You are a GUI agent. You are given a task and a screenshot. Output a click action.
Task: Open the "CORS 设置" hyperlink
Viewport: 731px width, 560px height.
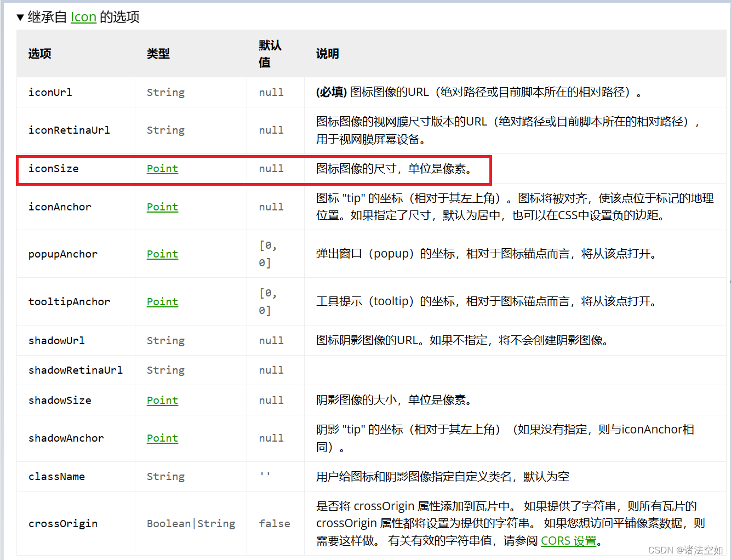[568, 541]
